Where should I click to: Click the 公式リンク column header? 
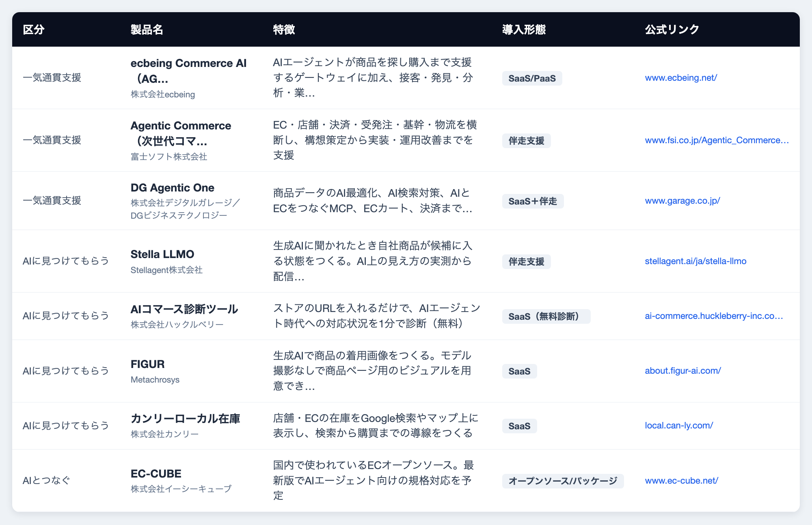672,30
